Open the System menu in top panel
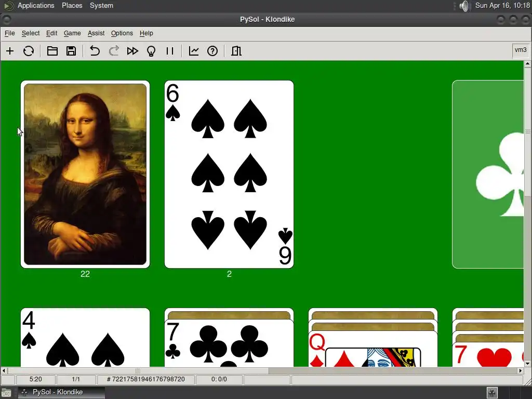The width and height of the screenshot is (532, 399). pyautogui.click(x=101, y=5)
